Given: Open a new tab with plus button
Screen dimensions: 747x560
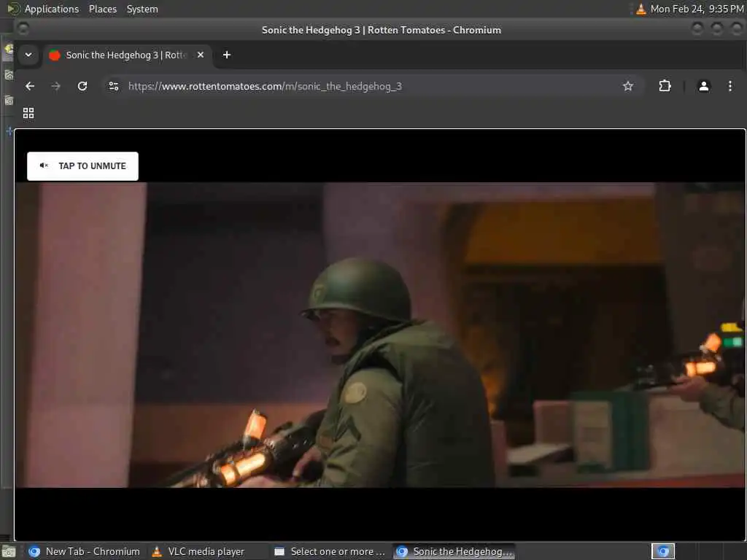Looking at the screenshot, I should (x=227, y=55).
